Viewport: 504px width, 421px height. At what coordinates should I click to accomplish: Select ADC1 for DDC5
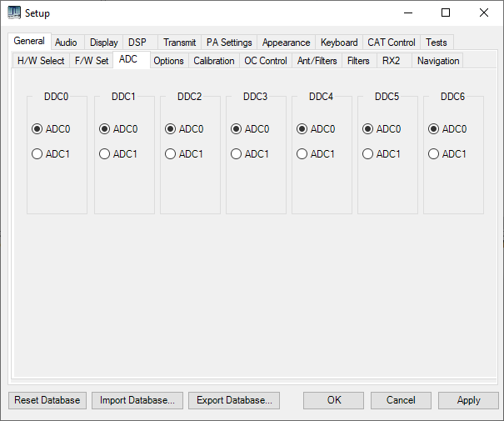coord(382,153)
